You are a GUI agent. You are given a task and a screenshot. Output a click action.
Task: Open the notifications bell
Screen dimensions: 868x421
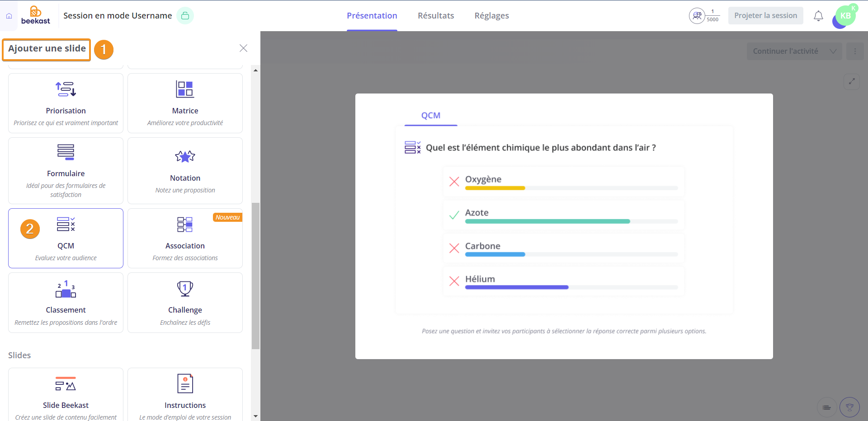point(818,16)
